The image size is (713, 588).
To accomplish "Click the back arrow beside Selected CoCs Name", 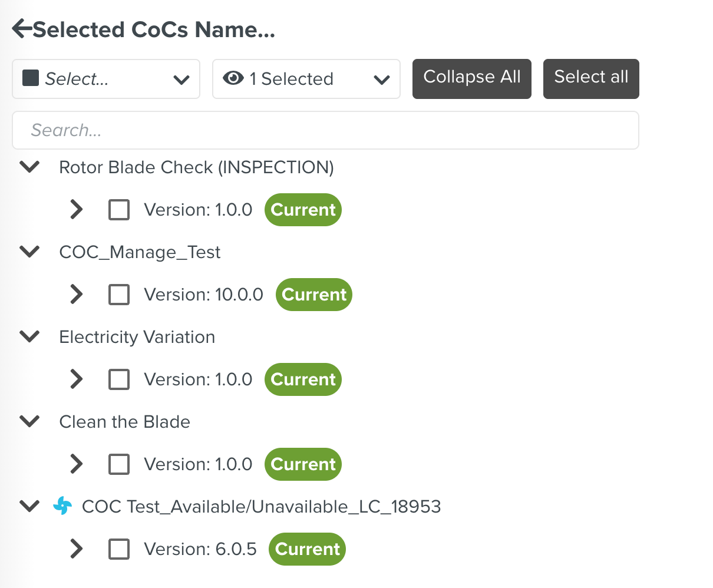I will [22, 28].
